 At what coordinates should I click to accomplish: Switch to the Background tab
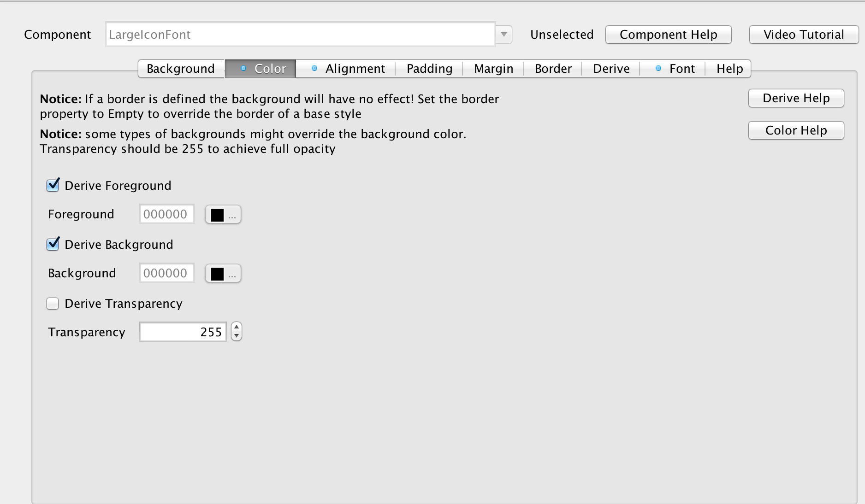click(x=180, y=68)
